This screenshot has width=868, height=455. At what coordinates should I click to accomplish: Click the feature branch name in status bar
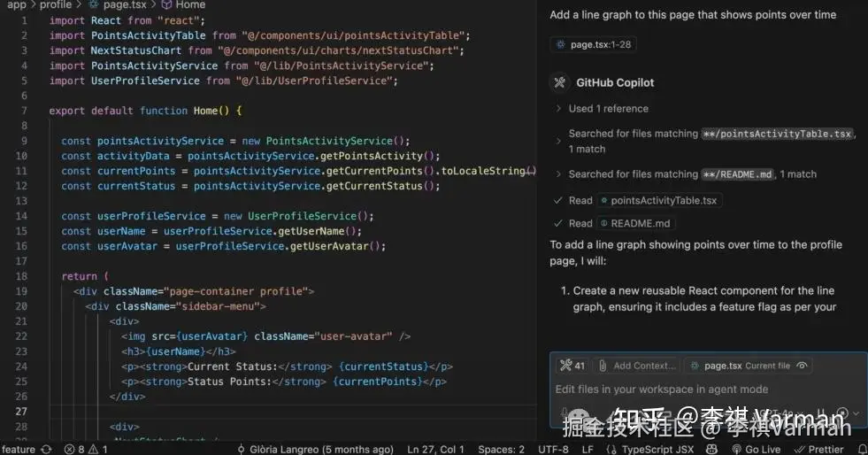(x=19, y=449)
